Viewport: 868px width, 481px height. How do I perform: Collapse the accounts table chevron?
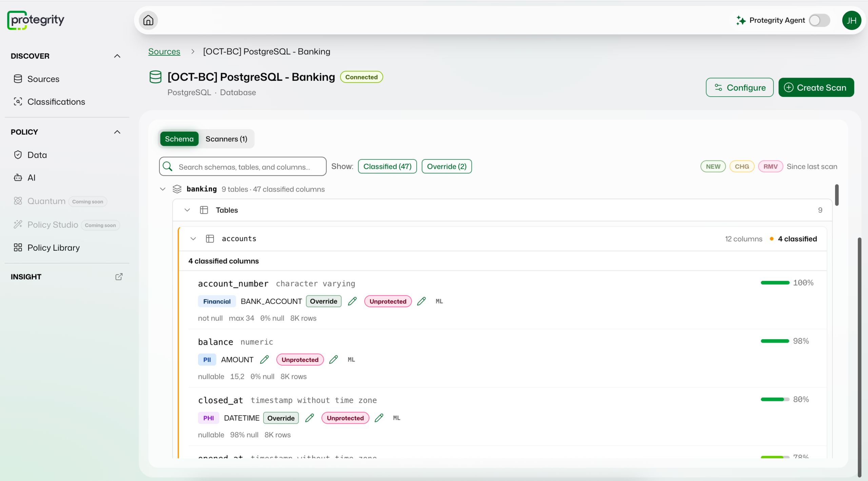[193, 239]
